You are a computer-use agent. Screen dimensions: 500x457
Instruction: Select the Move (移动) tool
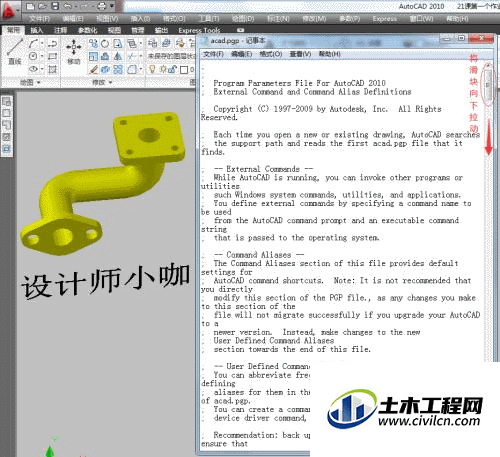click(x=74, y=52)
